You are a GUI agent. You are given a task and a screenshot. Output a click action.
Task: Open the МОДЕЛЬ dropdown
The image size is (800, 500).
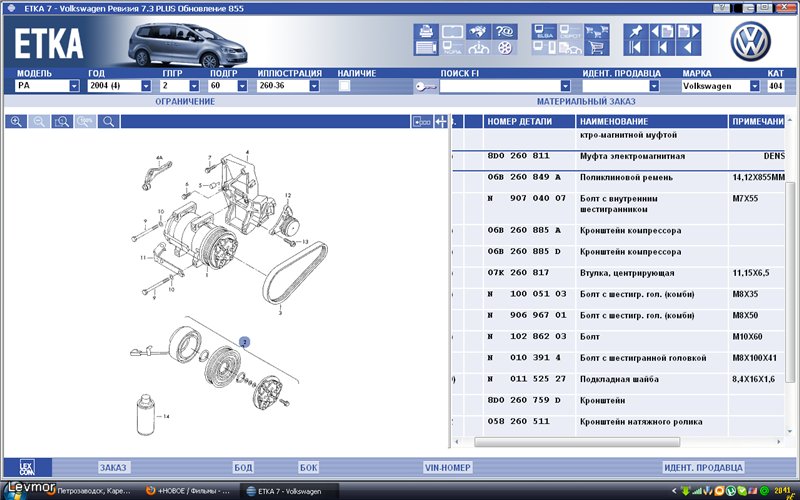click(x=74, y=86)
